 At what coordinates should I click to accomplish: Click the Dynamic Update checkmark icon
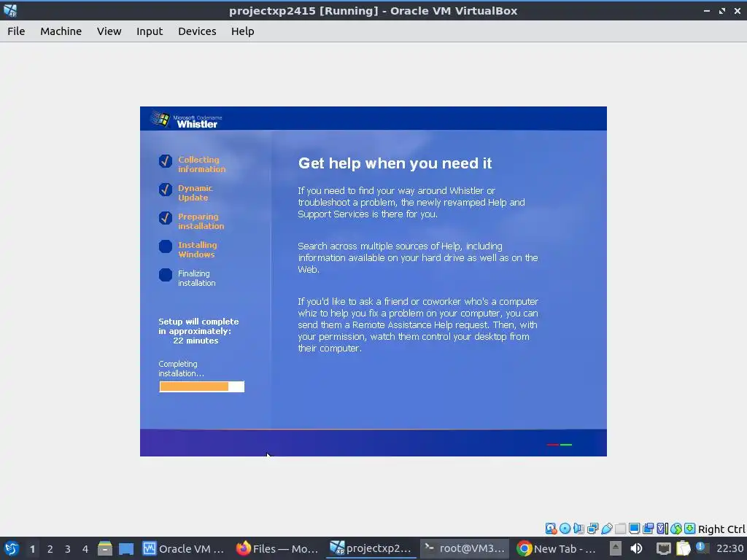(166, 190)
